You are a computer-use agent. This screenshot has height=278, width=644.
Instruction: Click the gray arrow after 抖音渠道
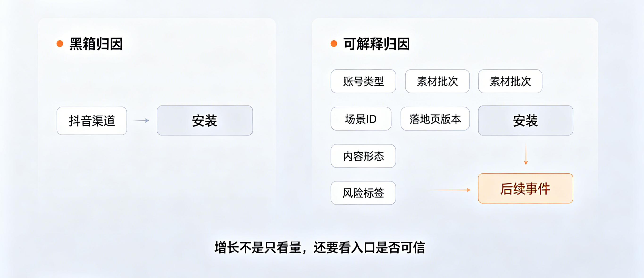(x=142, y=121)
